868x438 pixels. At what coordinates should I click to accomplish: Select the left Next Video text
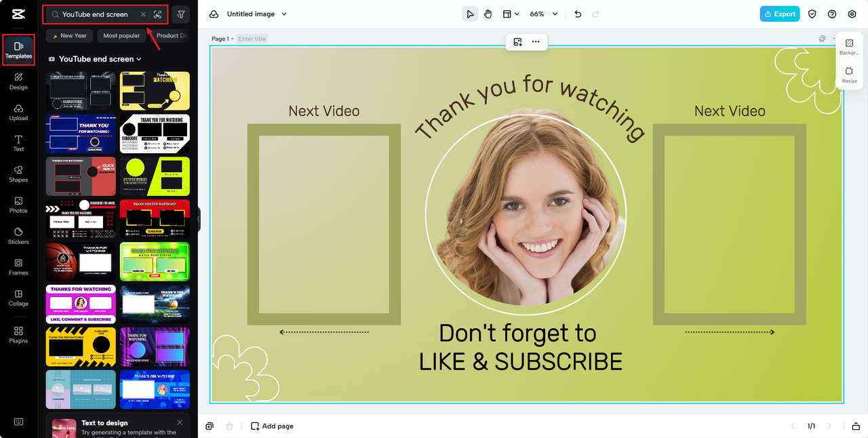coord(324,111)
